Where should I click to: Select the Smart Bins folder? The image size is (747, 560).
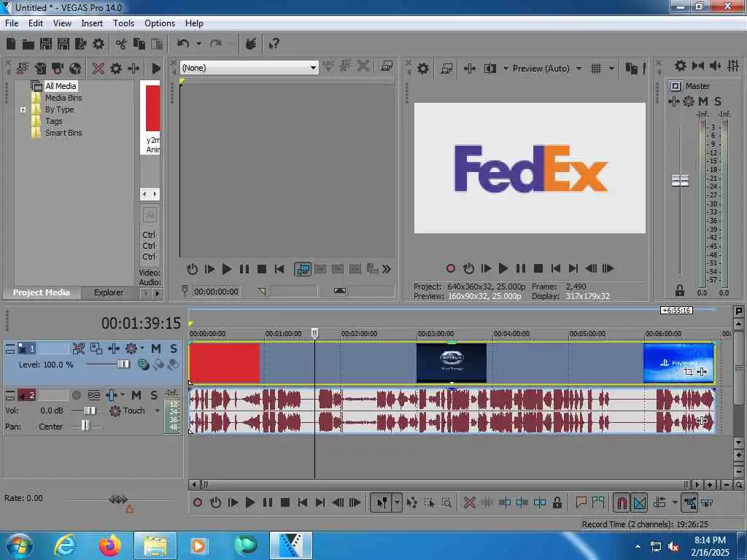pos(63,133)
